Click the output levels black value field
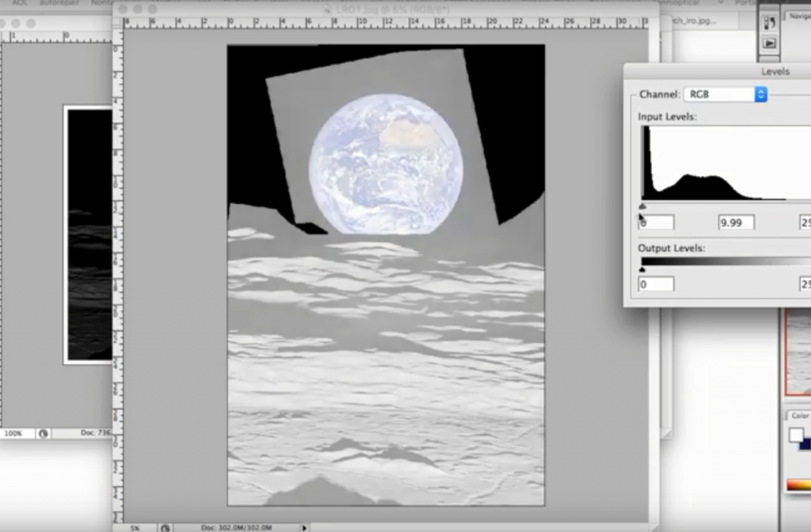Screen dimensions: 811x532 pyautogui.click(x=657, y=283)
